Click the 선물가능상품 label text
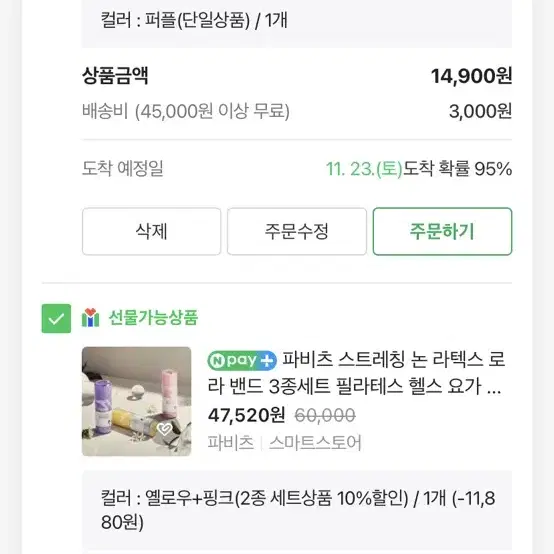The height and width of the screenshot is (554, 554). [x=153, y=318]
